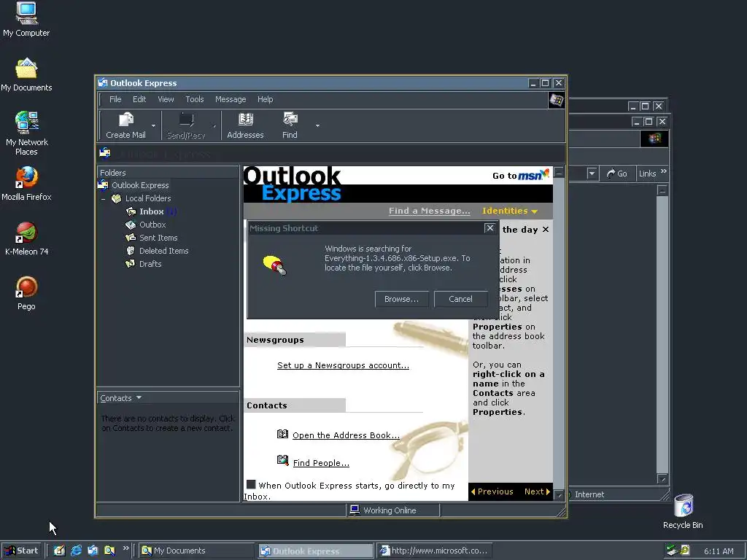
Task: Click the Sent Items folder icon
Action: tap(131, 238)
